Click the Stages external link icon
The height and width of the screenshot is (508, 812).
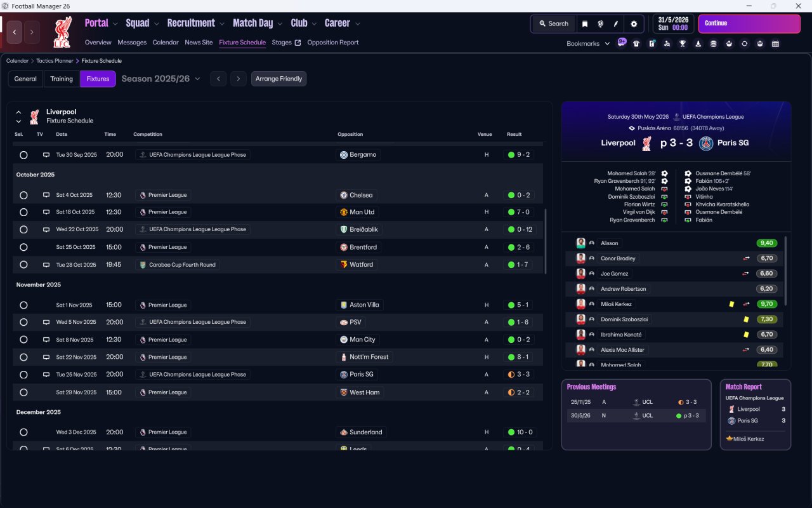298,43
